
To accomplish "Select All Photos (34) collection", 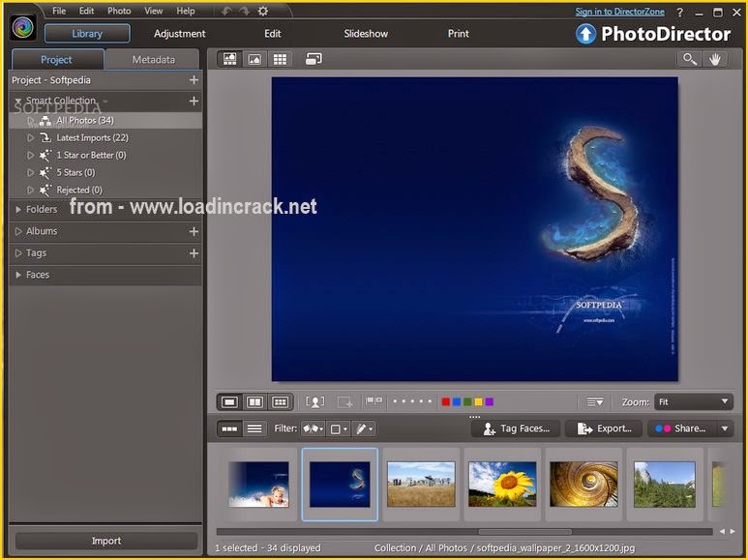I will (105, 120).
